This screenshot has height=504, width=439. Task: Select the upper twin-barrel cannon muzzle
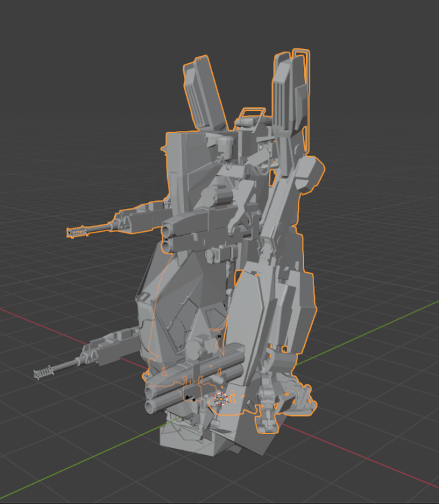tap(167, 239)
